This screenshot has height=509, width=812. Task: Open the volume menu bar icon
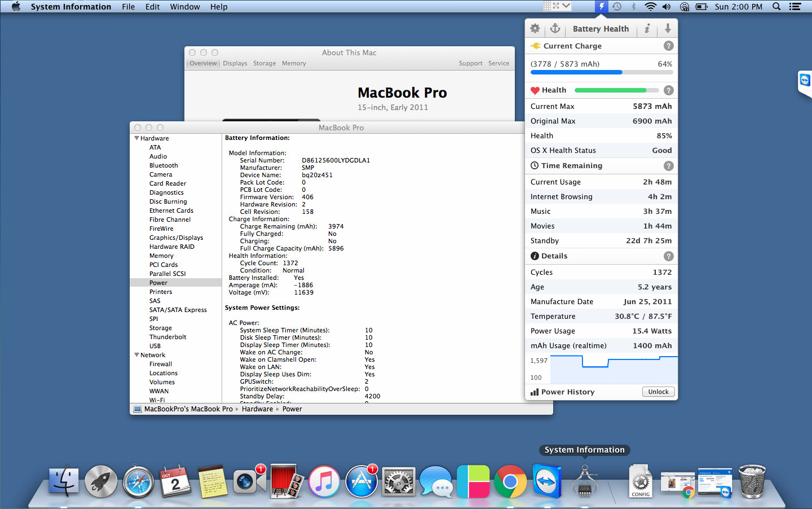[x=667, y=7]
